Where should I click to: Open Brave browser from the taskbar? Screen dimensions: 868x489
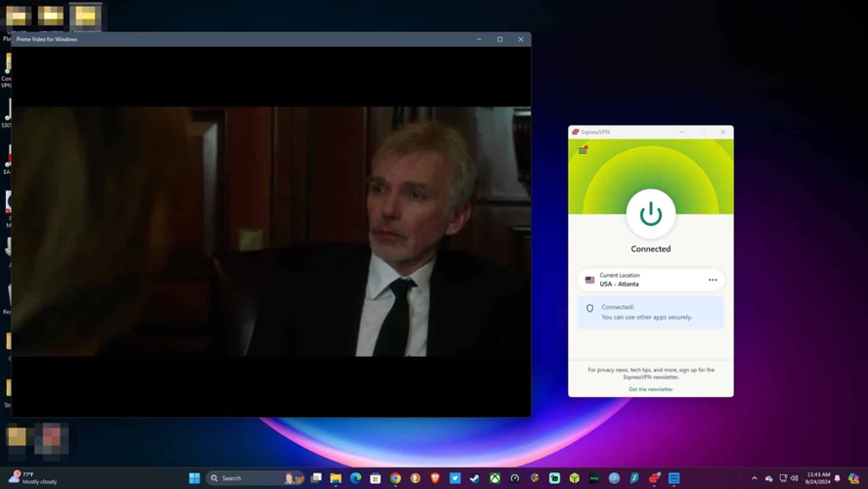(435, 478)
